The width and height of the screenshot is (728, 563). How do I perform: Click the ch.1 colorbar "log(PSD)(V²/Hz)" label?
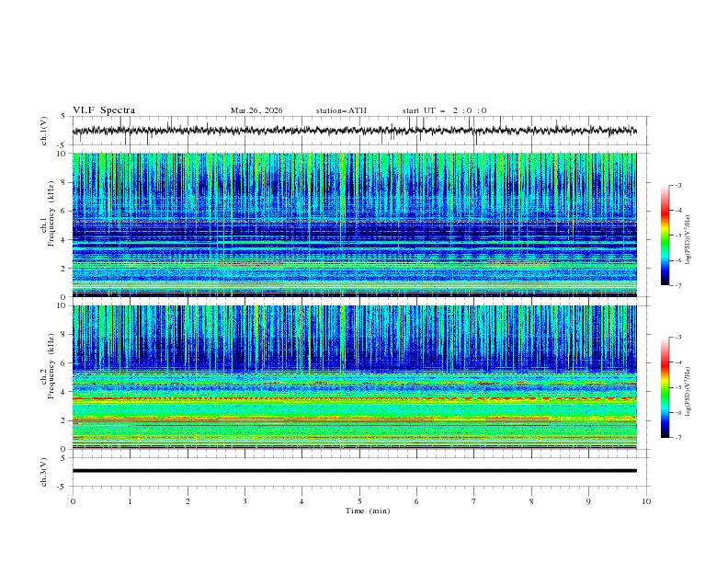click(688, 241)
